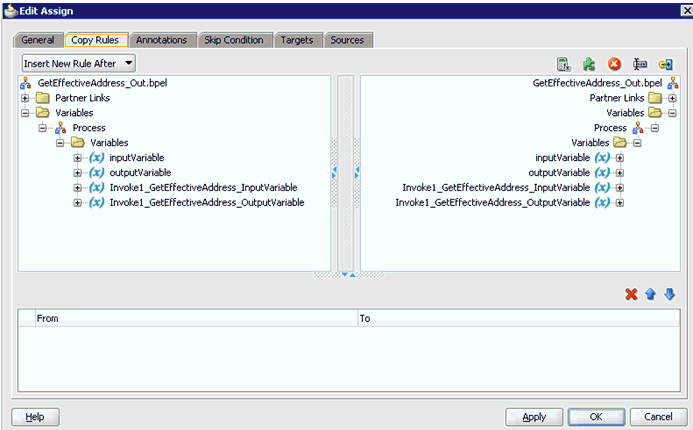693x430 pixels.
Task: Click the right Process node icon
Action: (x=638, y=128)
